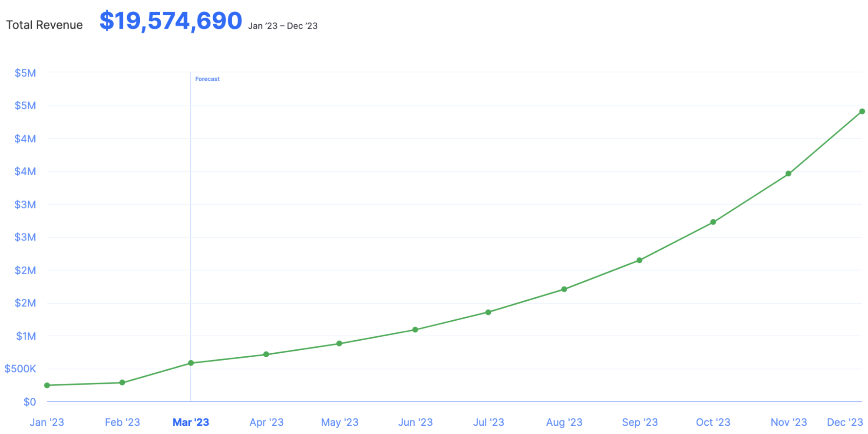This screenshot has height=434, width=868.
Task: Click the Jan '23 – Dec '23 date range text
Action: [282, 26]
